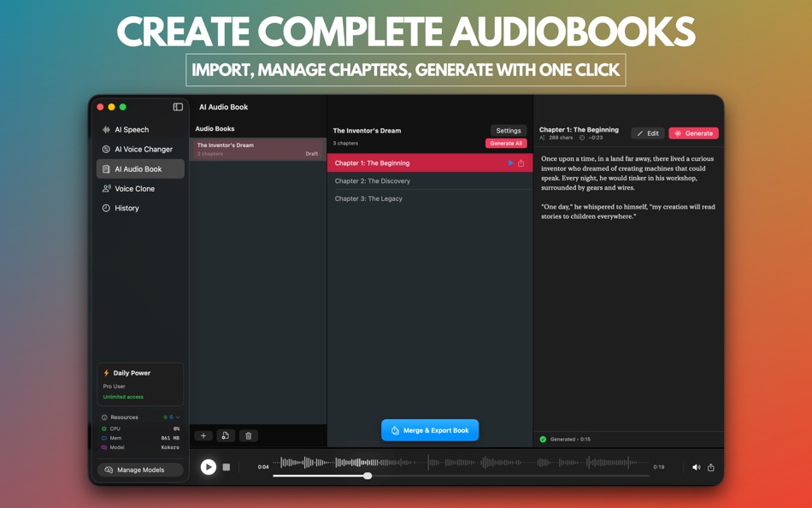Add a new audiobook with plus icon
Screen dimensions: 812x508
(203, 436)
